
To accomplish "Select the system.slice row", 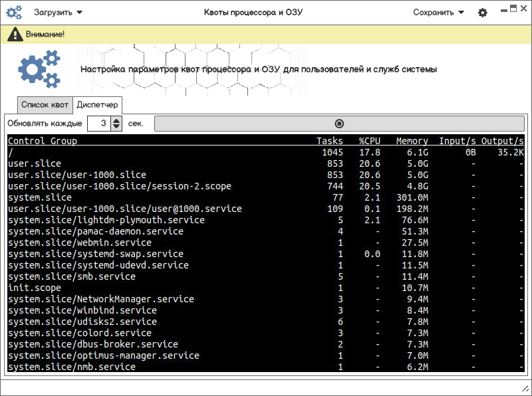I will (x=265, y=197).
